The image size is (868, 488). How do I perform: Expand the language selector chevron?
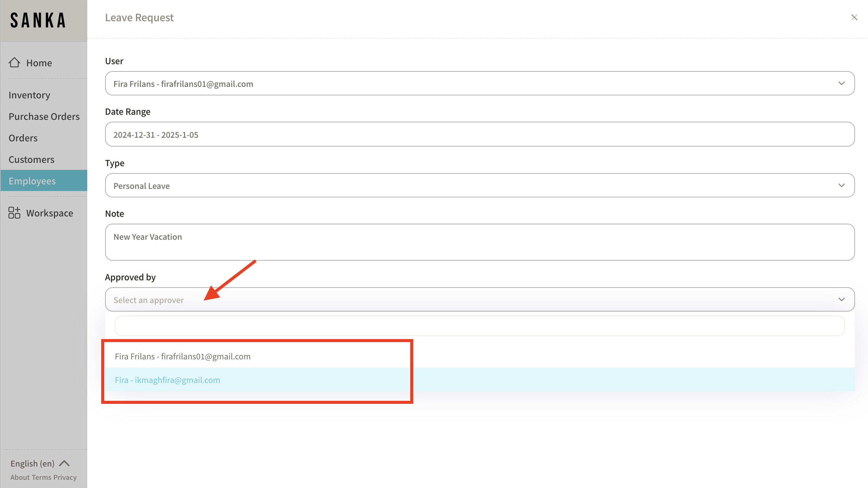pos(64,463)
